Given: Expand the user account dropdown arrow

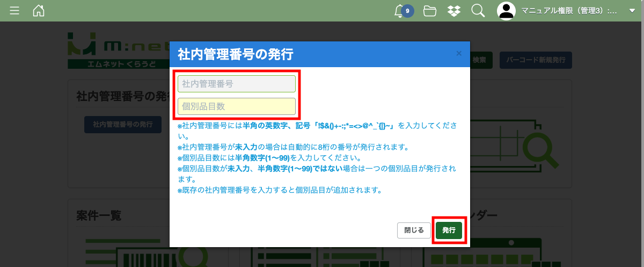Looking at the screenshot, I should coord(632,11).
